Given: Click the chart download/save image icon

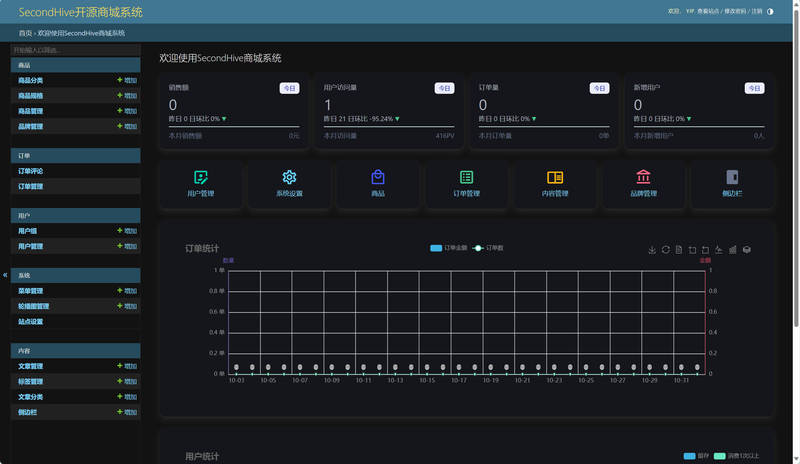Looking at the screenshot, I should [652, 249].
